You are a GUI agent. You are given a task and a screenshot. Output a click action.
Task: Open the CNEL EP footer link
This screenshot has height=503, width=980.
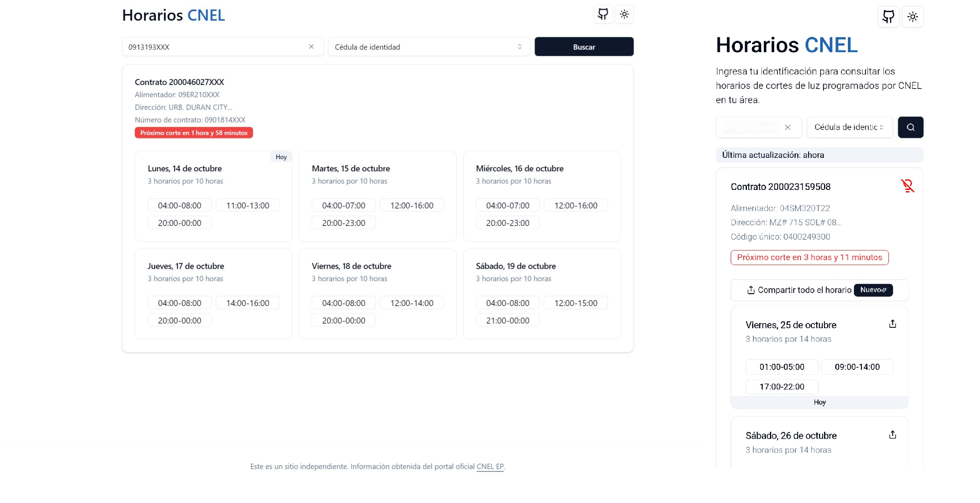click(490, 467)
